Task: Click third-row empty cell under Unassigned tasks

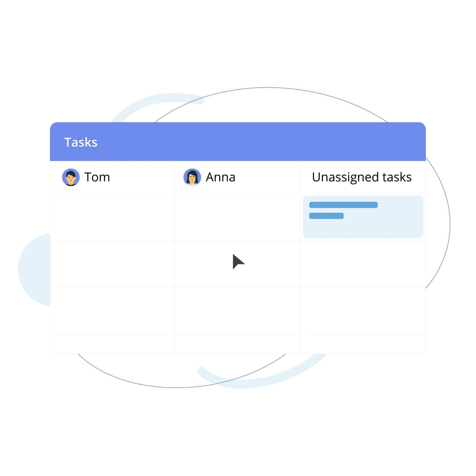Action: 363,310
